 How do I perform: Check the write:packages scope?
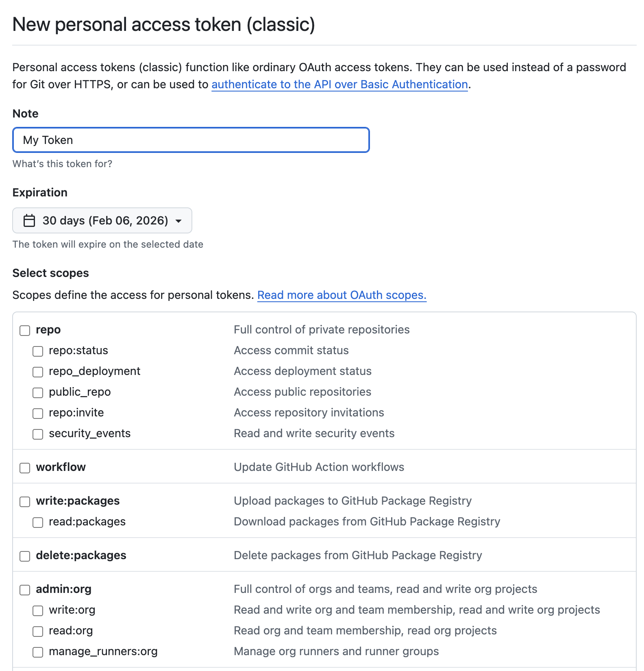pos(24,501)
